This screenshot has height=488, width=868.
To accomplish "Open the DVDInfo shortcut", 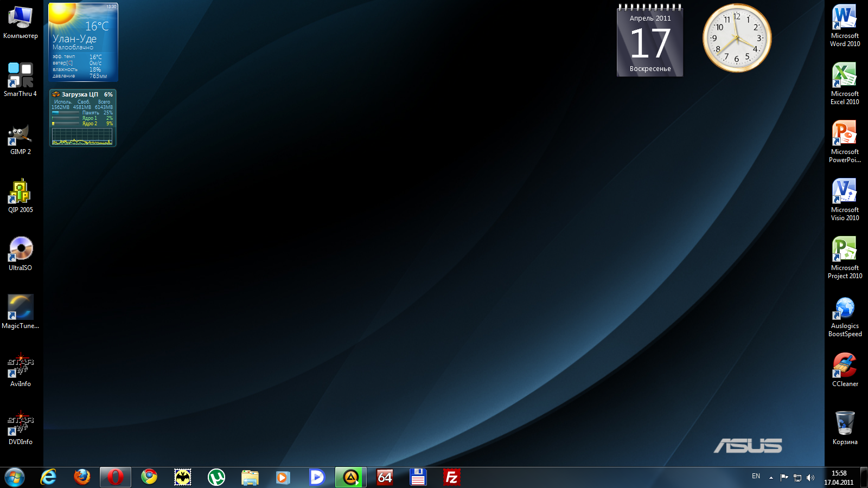I will (x=21, y=428).
